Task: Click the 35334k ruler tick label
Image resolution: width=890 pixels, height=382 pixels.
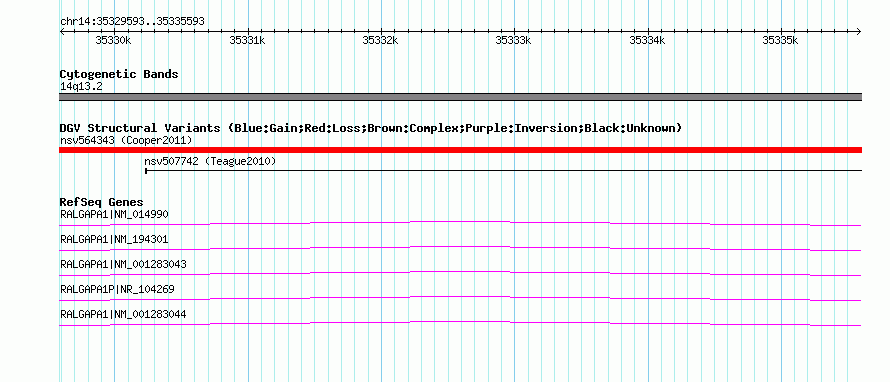Action: [x=647, y=40]
